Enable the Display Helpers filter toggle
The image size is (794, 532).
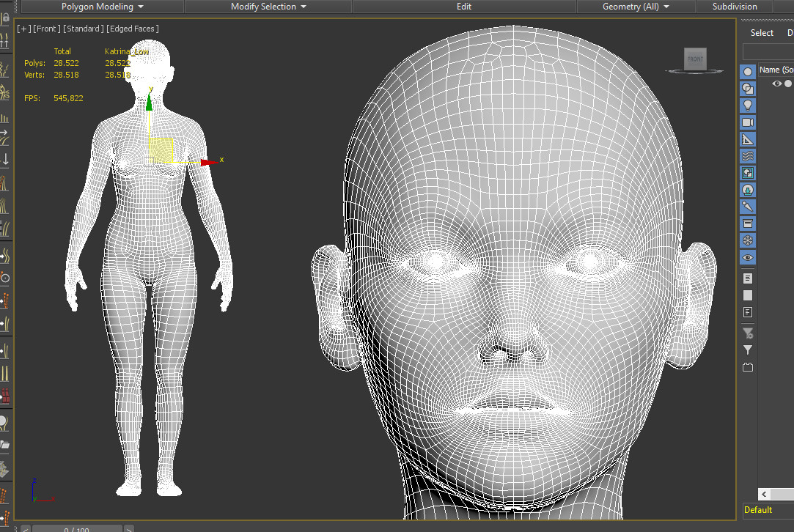(747, 138)
